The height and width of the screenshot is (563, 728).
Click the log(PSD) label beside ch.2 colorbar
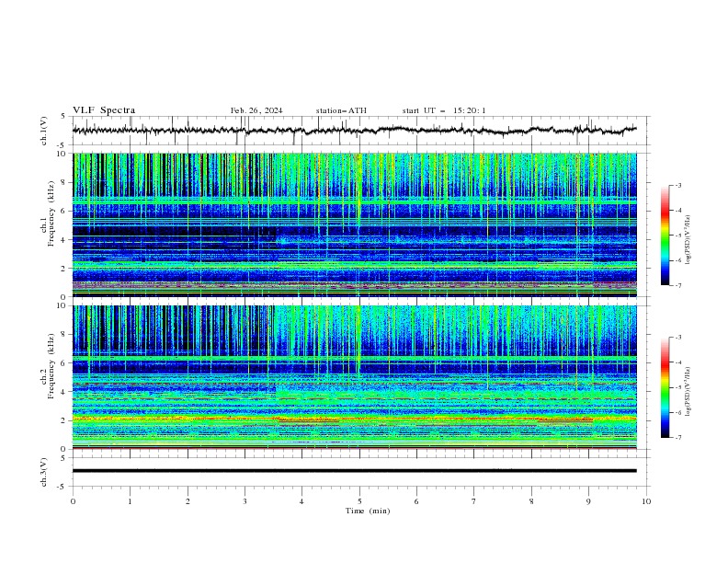pos(688,391)
